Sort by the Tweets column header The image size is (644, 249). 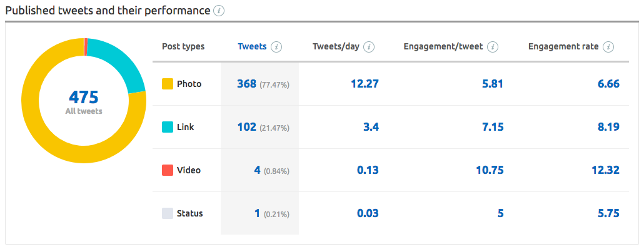(252, 47)
